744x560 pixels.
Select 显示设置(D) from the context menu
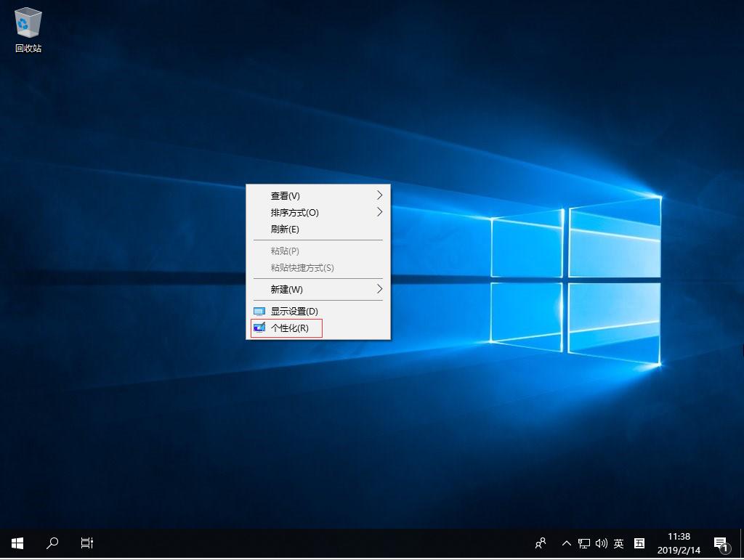click(294, 311)
